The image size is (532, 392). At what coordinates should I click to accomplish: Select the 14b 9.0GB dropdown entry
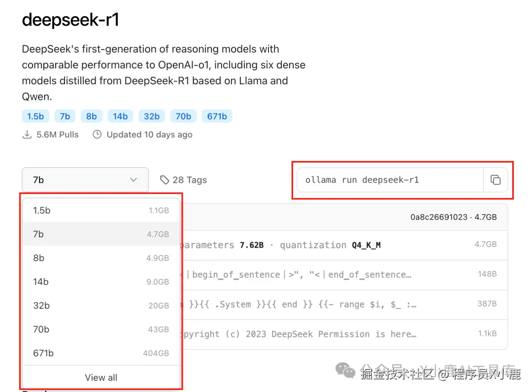tap(101, 282)
